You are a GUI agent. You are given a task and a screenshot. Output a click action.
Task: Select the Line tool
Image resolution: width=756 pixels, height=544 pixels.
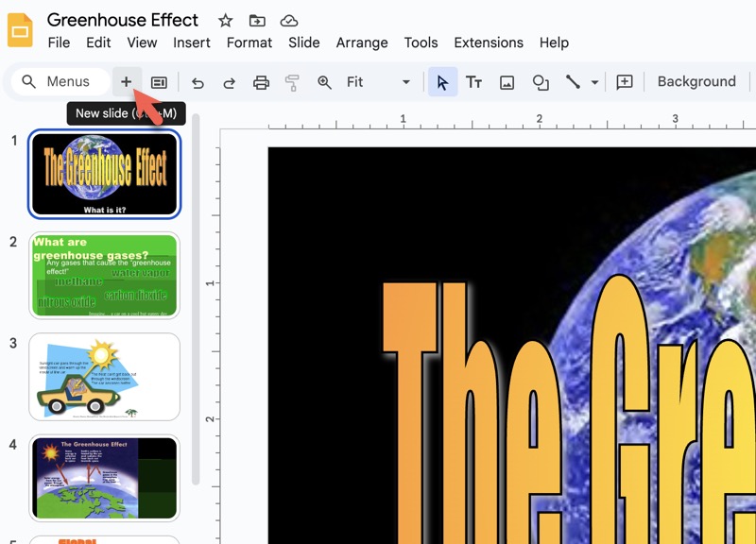(573, 82)
